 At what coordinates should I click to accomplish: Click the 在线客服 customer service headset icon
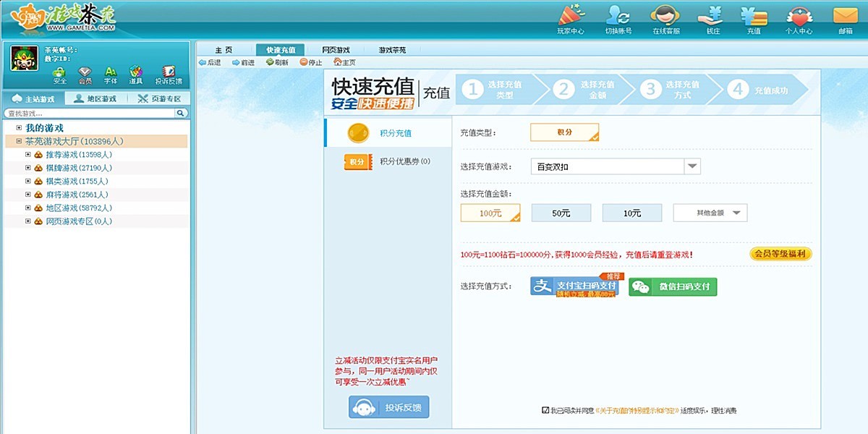(665, 16)
